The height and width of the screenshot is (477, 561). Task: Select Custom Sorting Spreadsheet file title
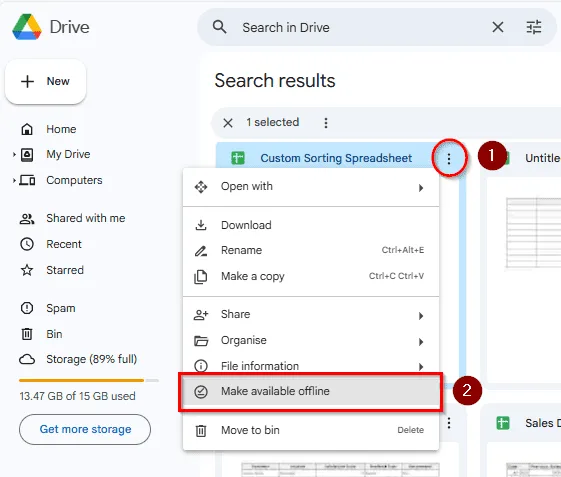[336, 158]
